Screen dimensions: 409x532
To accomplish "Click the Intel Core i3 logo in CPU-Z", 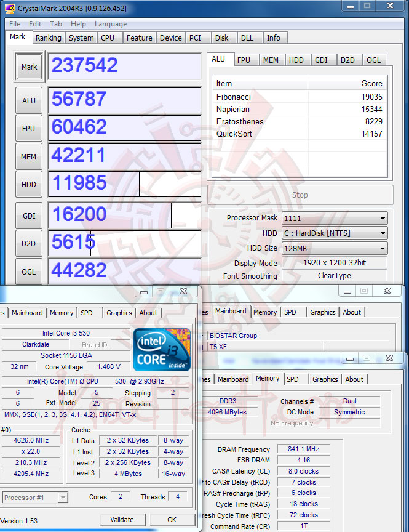I will (162, 350).
